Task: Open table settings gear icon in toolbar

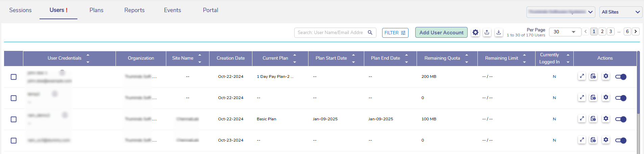Action: [475, 33]
